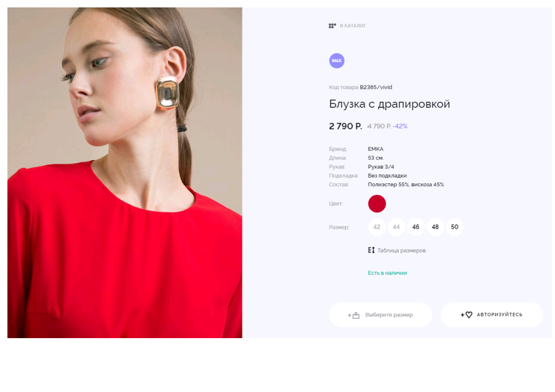
Task: Pick size 48
Action: (x=435, y=227)
